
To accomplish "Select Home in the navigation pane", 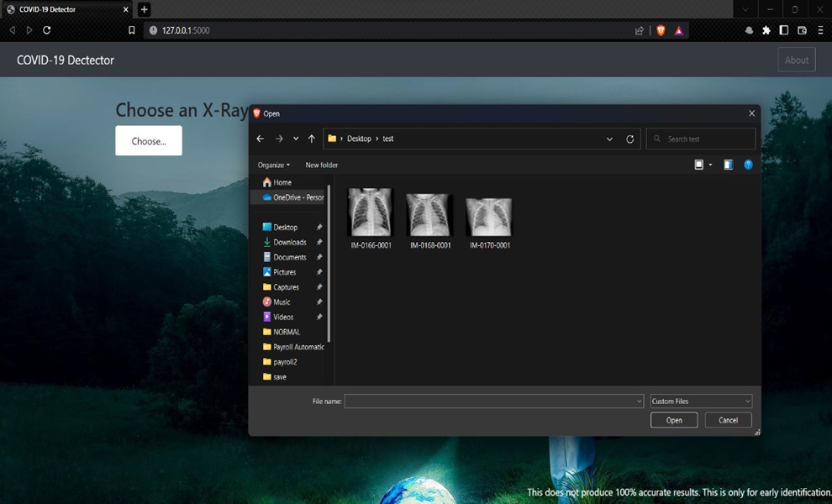I will coord(277,182).
